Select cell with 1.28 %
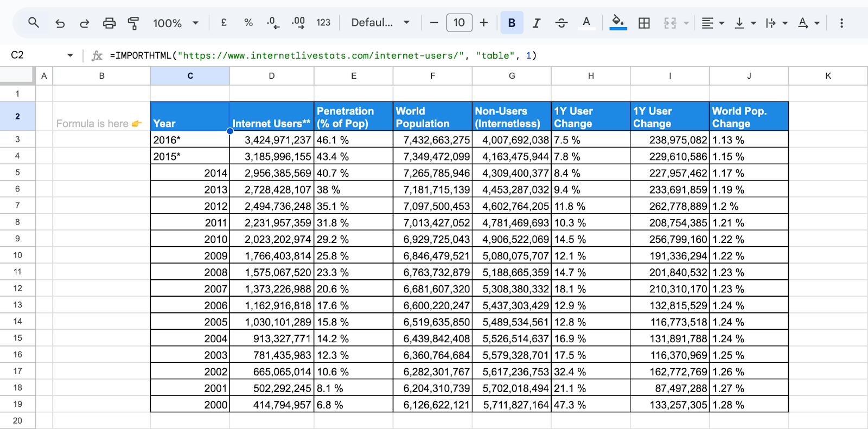Image resolution: width=868 pixels, height=429 pixels. (749, 405)
